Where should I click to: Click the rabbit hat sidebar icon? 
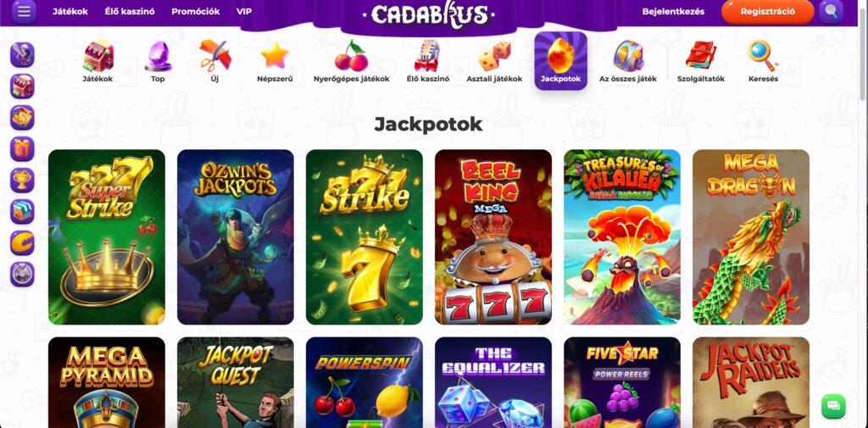point(22,55)
